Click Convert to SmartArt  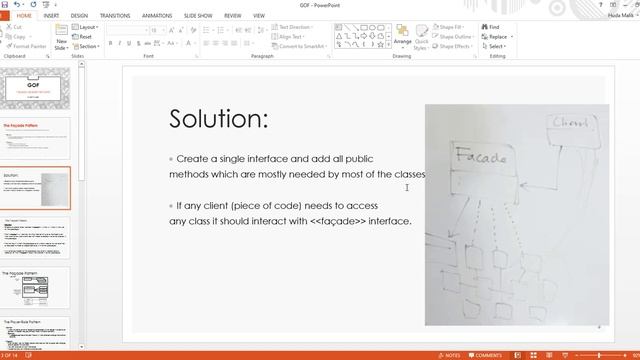coord(300,47)
